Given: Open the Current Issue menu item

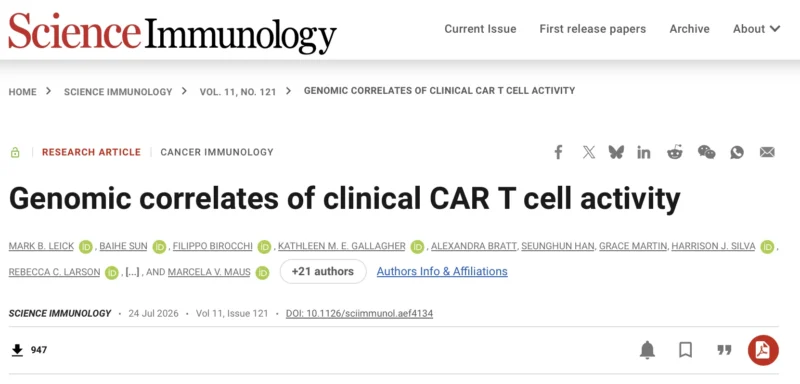Looking at the screenshot, I should pos(480,29).
